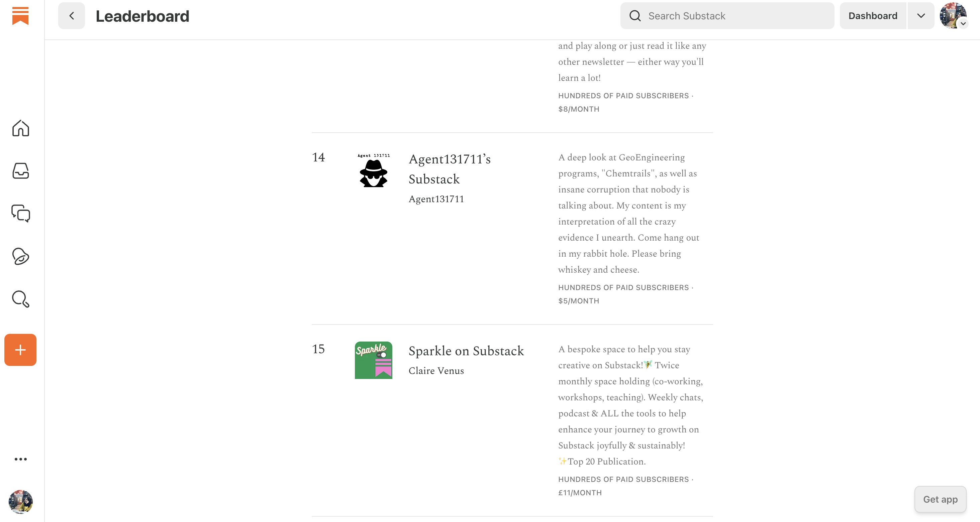Open the Inbox sidebar icon

pyautogui.click(x=20, y=171)
